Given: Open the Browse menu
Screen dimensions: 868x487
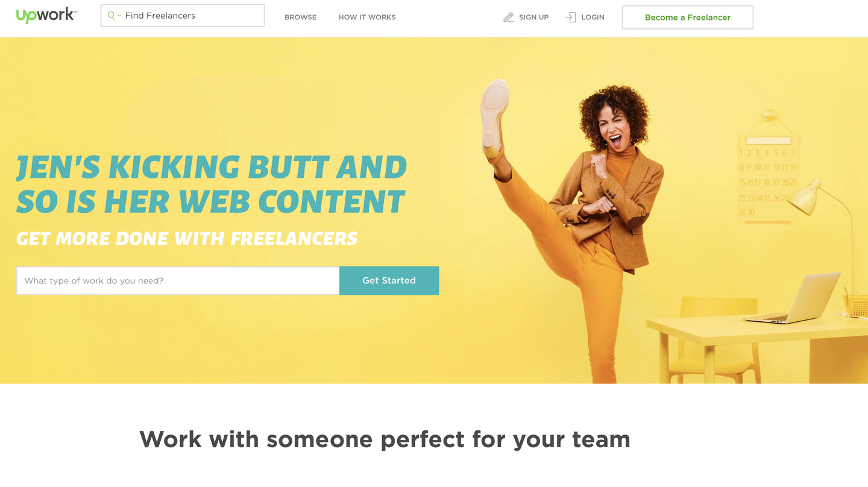Looking at the screenshot, I should click(x=300, y=17).
